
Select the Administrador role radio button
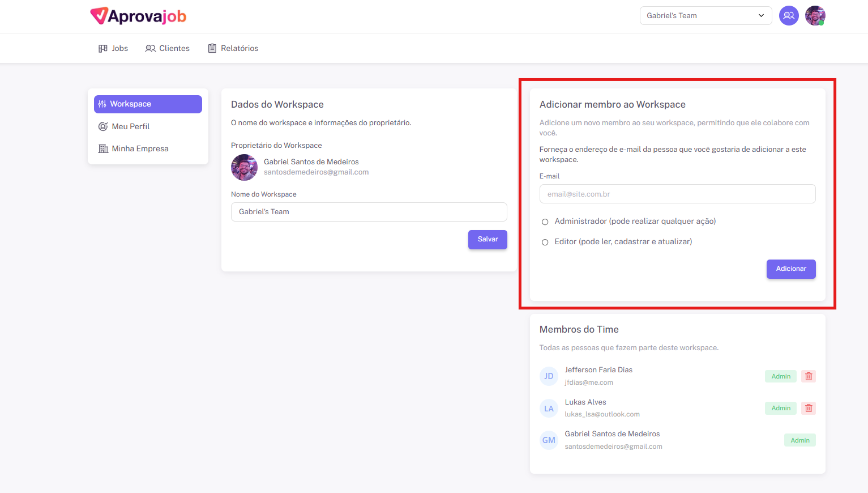point(545,222)
